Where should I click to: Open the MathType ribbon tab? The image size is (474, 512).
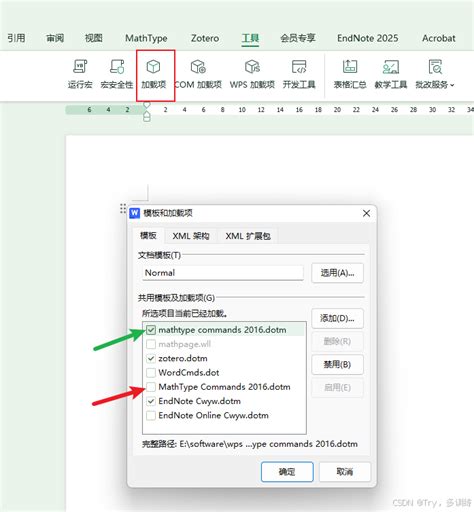(x=146, y=38)
